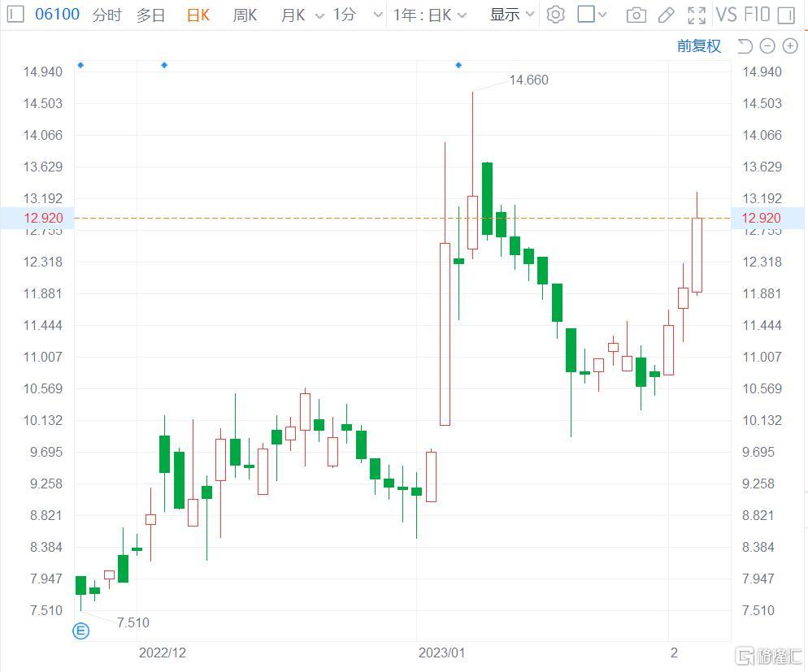Select the latest candlestick closing at 12.920
This screenshot has width=808, height=672.
click(x=697, y=255)
